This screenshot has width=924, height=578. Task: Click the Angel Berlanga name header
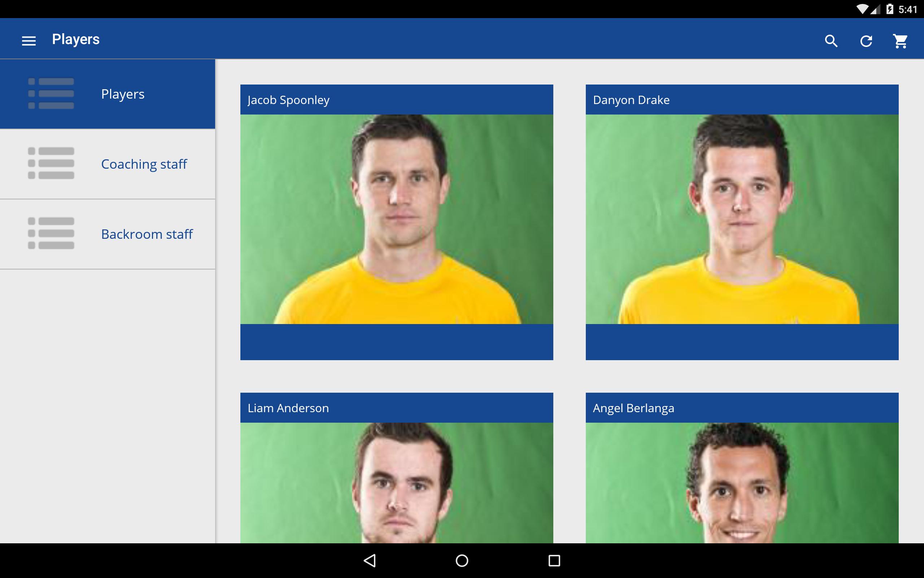(x=742, y=407)
